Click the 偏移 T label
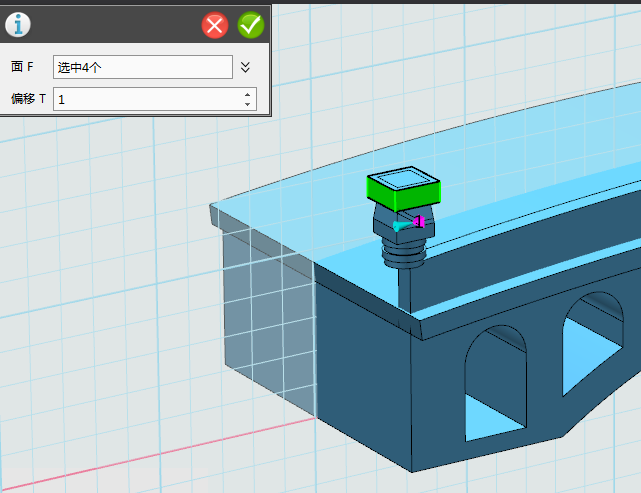 pyautogui.click(x=28, y=99)
